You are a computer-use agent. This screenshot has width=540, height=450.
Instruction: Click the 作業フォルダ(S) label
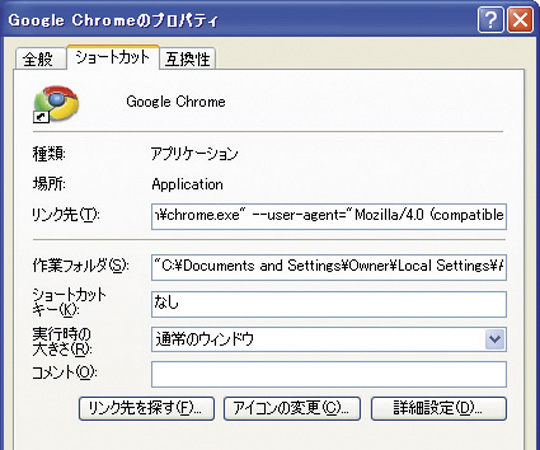[x=81, y=266]
